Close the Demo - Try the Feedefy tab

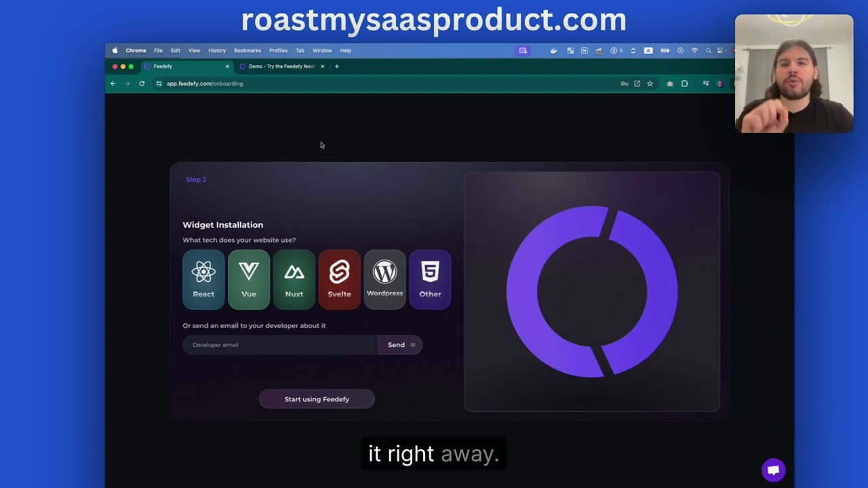tap(322, 66)
